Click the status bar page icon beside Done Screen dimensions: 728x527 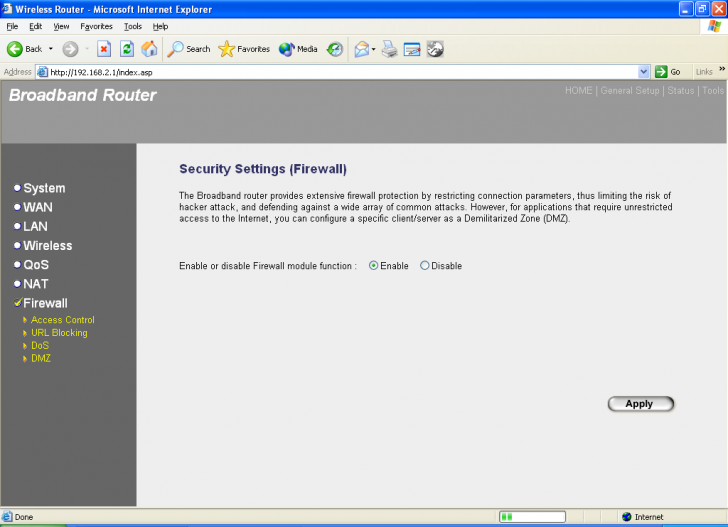click(x=7, y=516)
